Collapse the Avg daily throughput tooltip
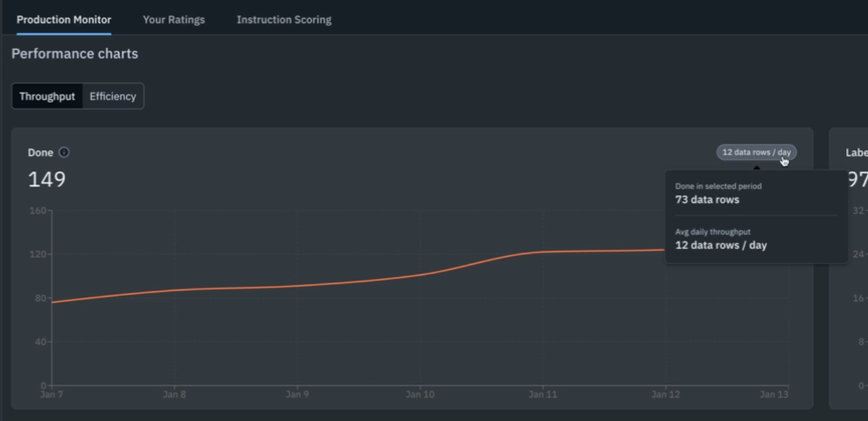 720,239
